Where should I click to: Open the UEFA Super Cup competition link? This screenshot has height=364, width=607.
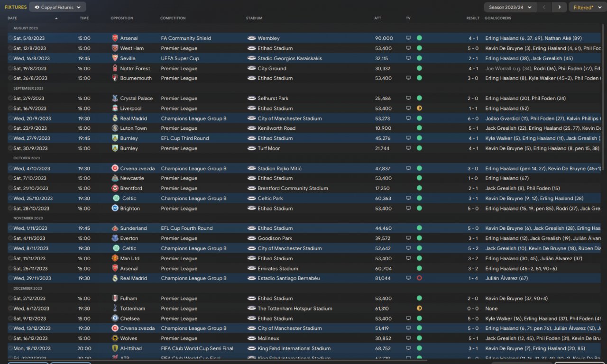click(x=180, y=58)
